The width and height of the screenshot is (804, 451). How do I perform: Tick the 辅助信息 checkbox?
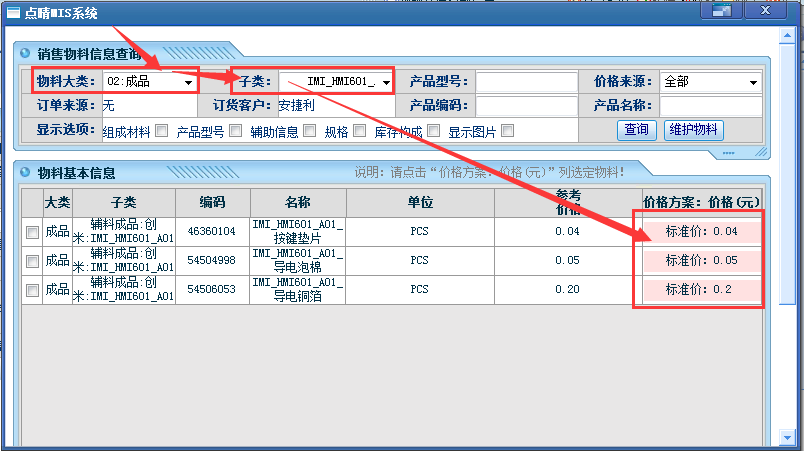pos(309,131)
